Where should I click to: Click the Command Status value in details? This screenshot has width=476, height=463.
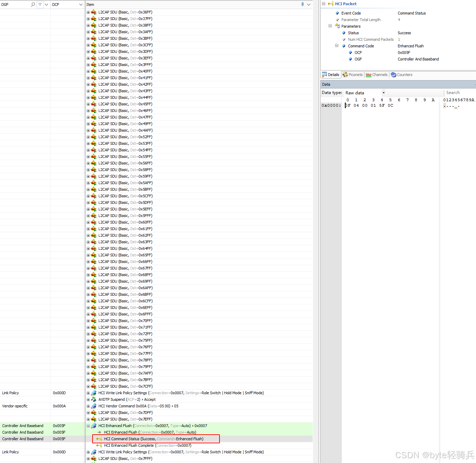click(x=412, y=13)
